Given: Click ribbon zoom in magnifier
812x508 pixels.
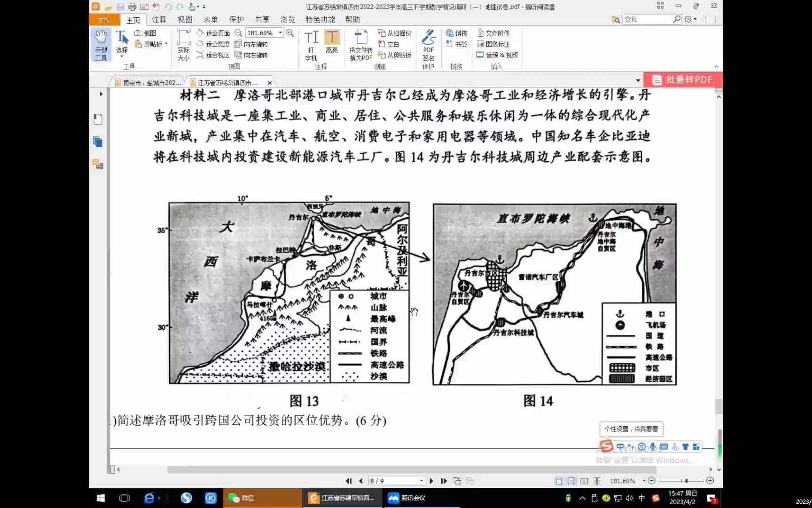Looking at the screenshot, I should 290,33.
